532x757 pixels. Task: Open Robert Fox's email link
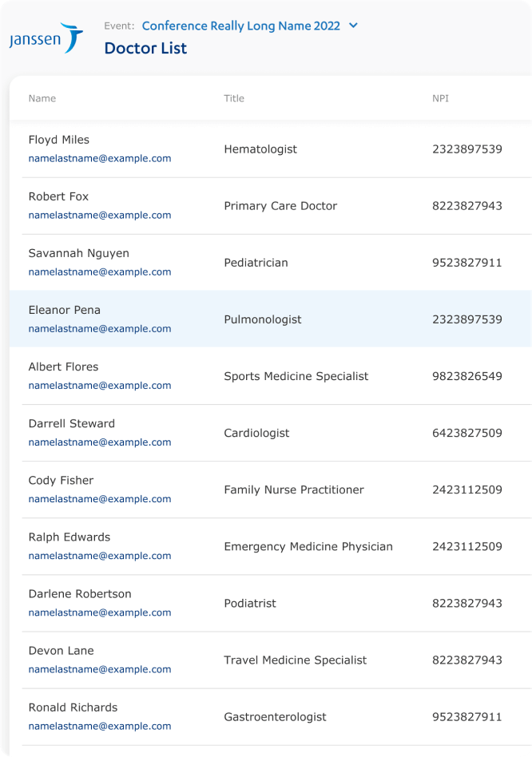tap(99, 215)
